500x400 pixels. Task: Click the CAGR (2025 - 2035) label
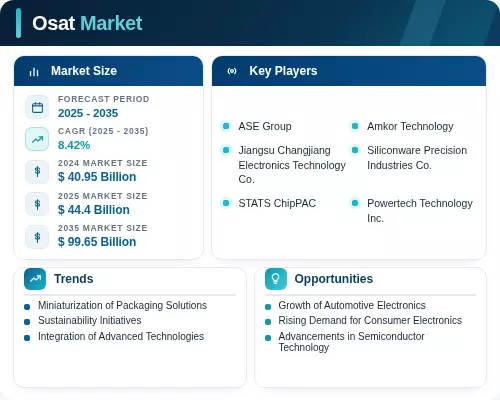tap(103, 131)
